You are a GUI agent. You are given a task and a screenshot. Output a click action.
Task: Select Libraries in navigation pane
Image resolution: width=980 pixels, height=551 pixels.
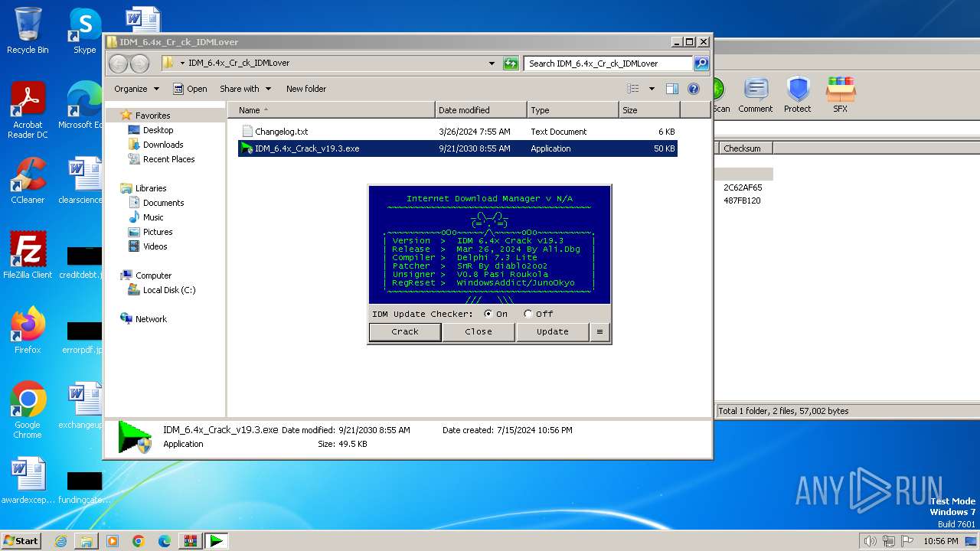pos(151,188)
